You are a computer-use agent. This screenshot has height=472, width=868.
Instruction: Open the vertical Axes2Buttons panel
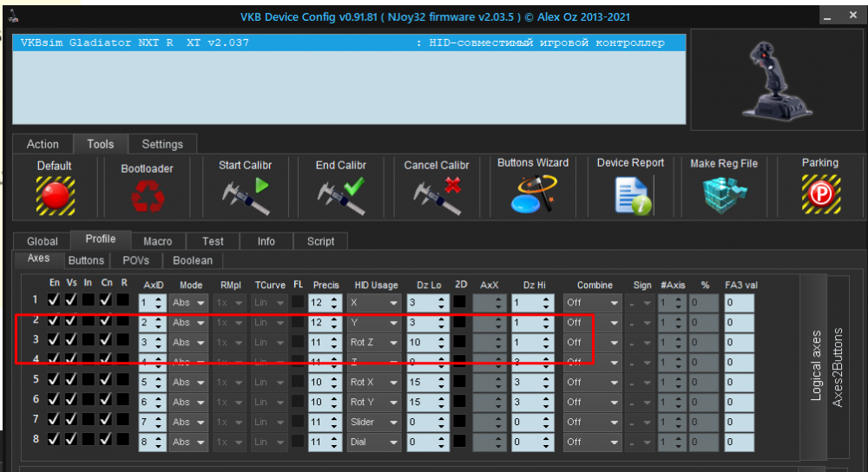tap(838, 366)
